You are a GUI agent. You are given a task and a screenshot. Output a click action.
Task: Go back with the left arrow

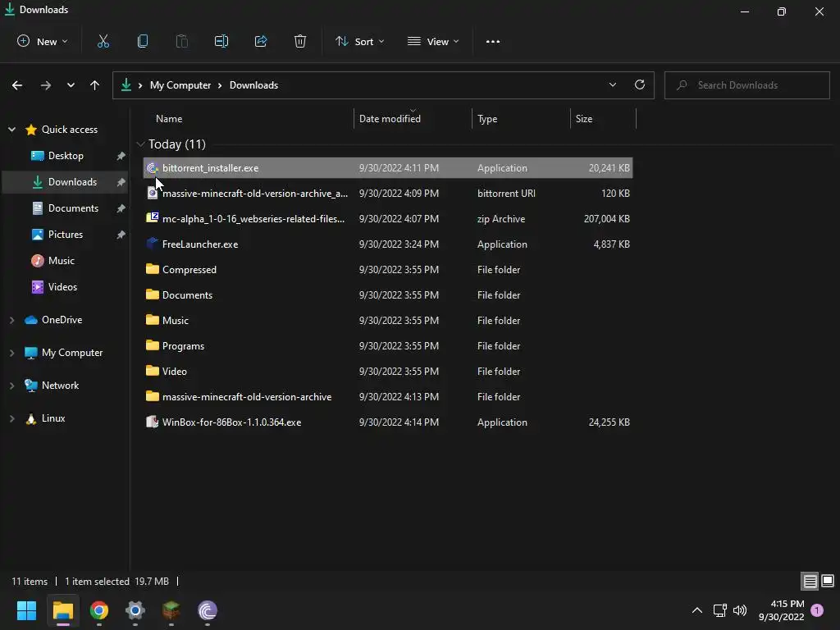pyautogui.click(x=17, y=85)
